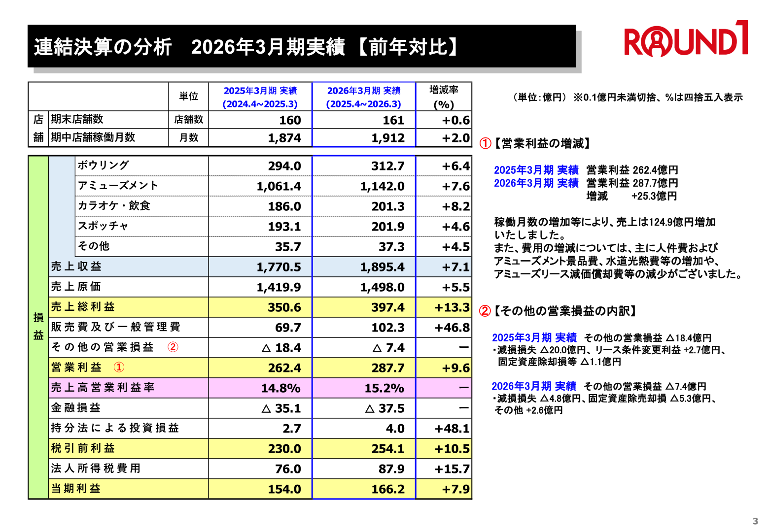Select the カラオケ・飲食 row label
Screen dimensions: 769x532
114,206
